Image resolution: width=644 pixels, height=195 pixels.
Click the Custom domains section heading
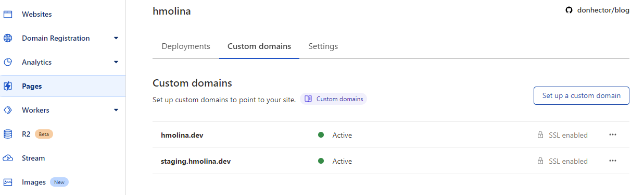pos(192,83)
